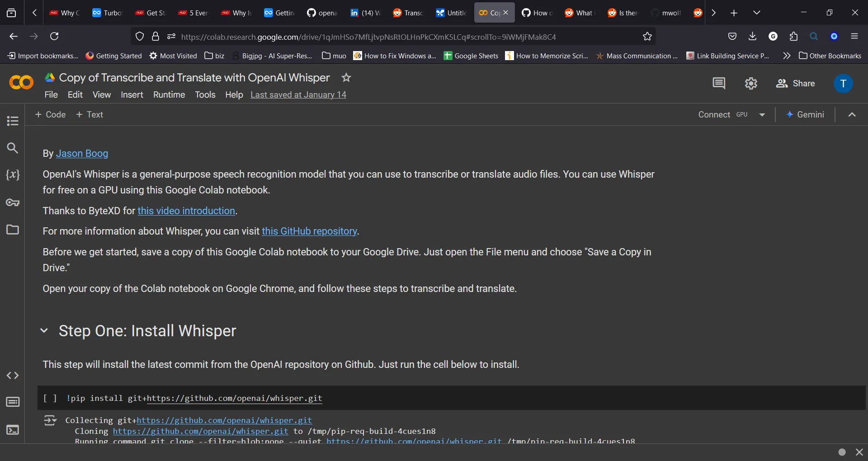Open the code snippets icon
Screen dimensions: 868x461
(13, 376)
